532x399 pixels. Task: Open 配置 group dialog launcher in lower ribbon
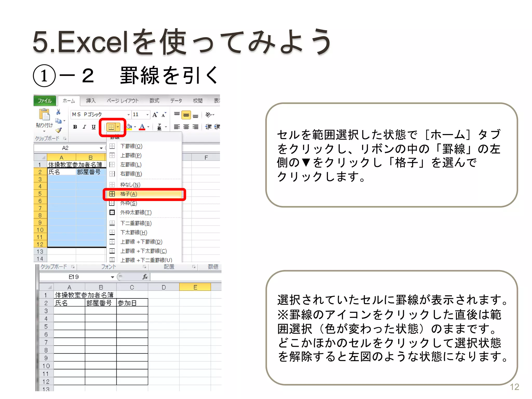tap(194, 267)
